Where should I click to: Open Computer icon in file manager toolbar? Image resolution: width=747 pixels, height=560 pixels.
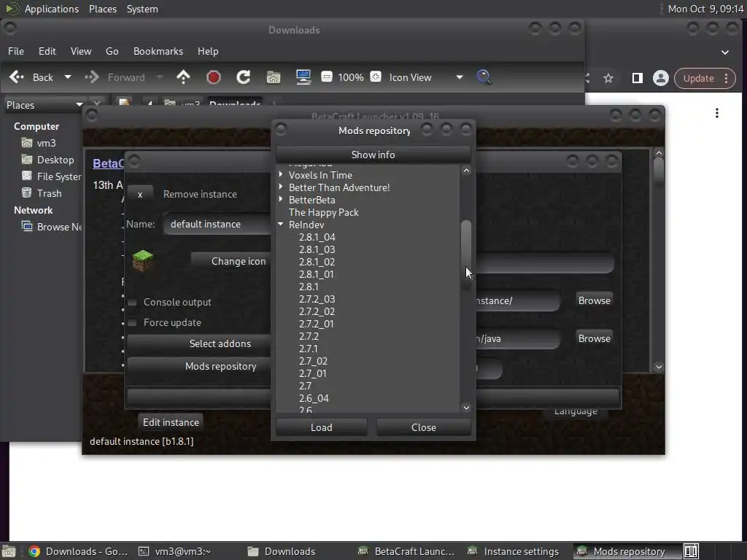(x=303, y=77)
